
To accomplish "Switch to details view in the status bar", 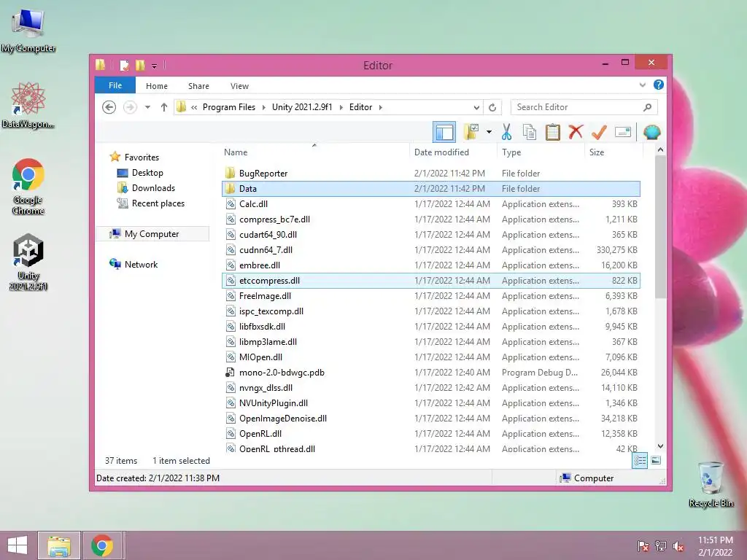I will coord(640,461).
